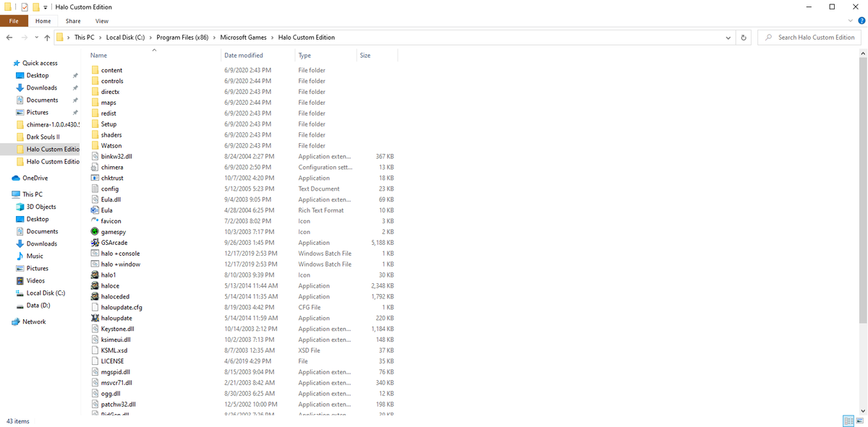Select the Watson folder icon
868x427 pixels.
[x=95, y=146]
